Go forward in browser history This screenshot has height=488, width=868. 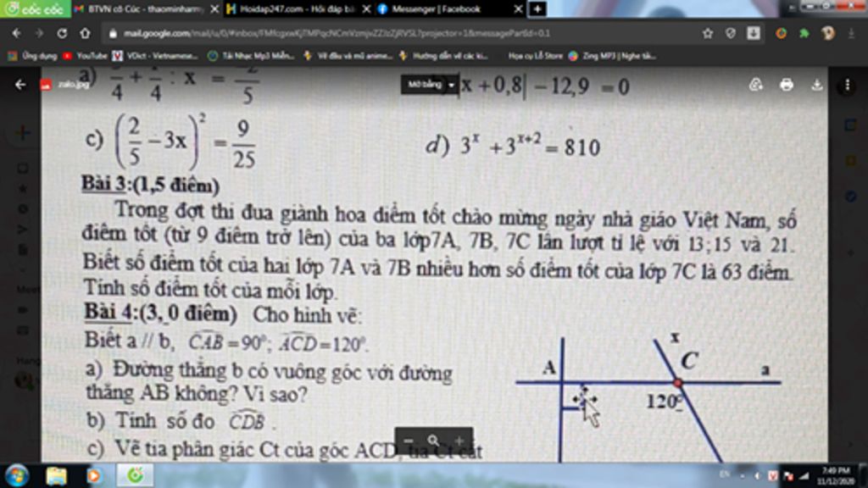coord(39,34)
